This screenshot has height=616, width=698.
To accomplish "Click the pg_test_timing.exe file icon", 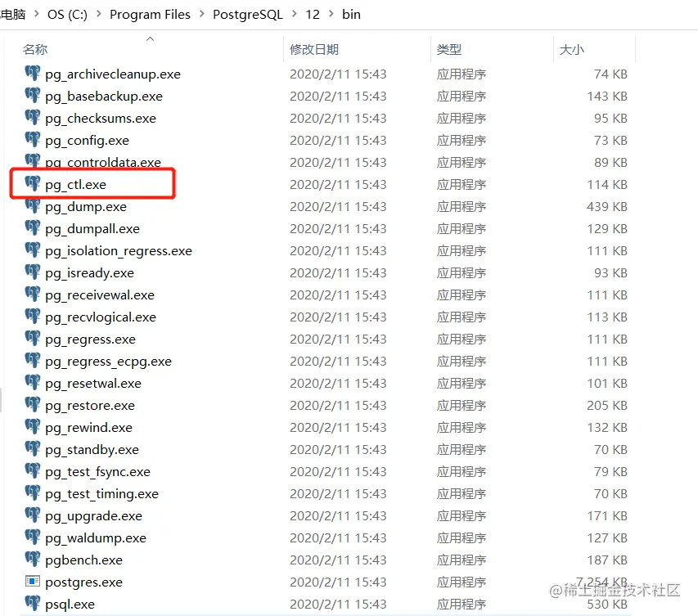I will click(33, 492).
